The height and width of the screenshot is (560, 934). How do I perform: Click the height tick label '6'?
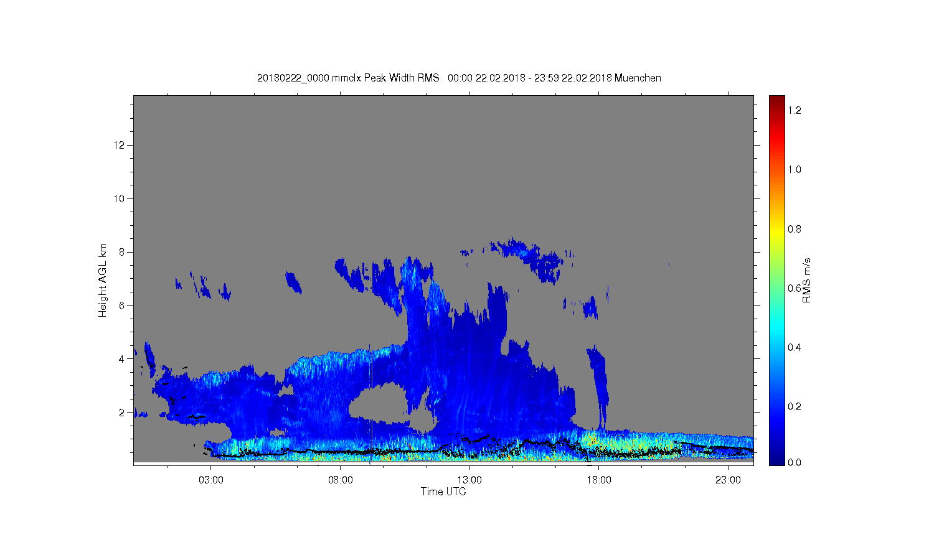click(x=122, y=305)
